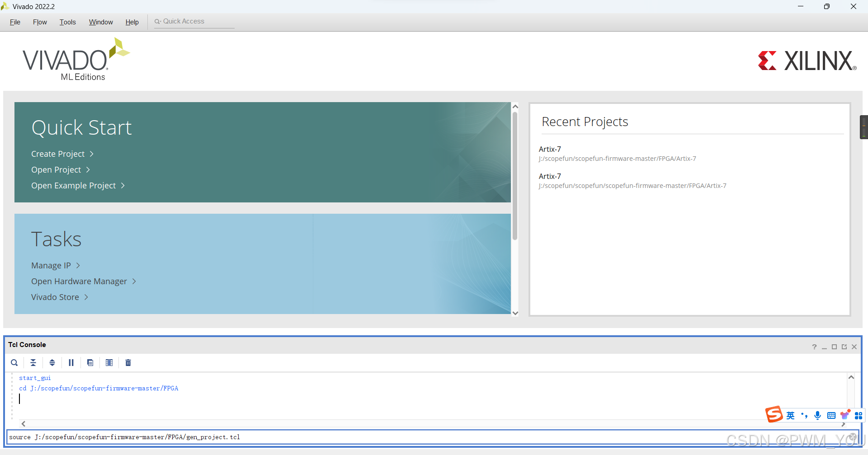Screen dimensions: 868x455
Task: Open Tcl Console help question mark
Action: pos(814,347)
